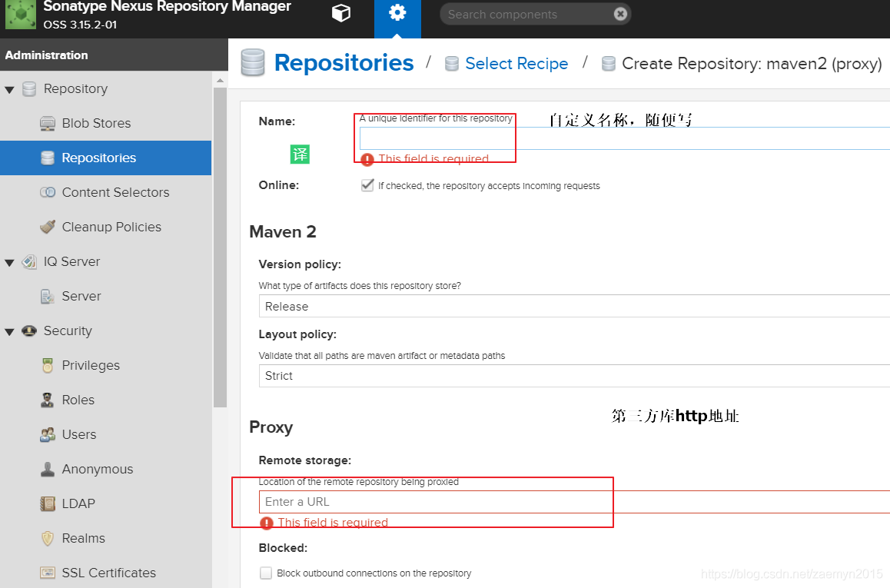The image size is (890, 588).
Task: Click the Repositories sidebar icon
Action: tap(48, 158)
